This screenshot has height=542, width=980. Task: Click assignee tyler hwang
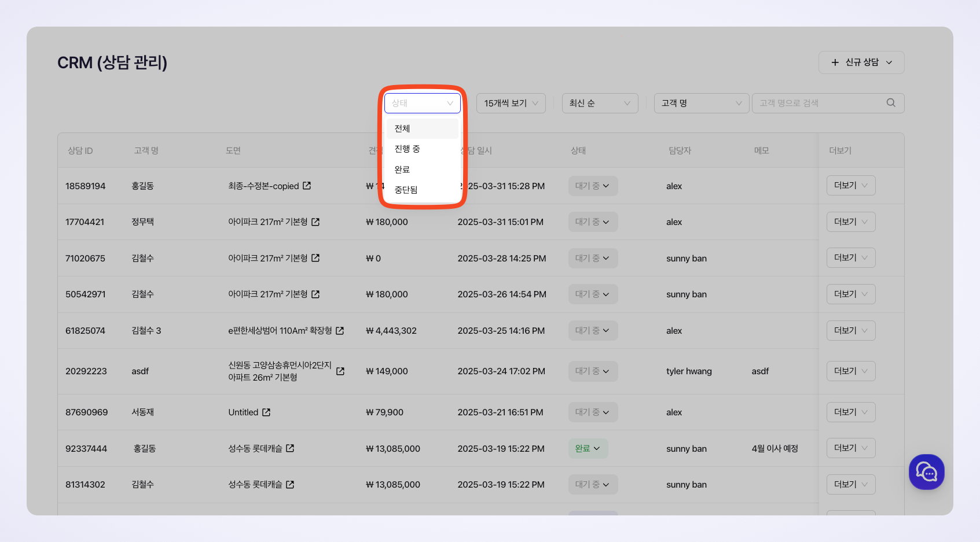(x=689, y=371)
